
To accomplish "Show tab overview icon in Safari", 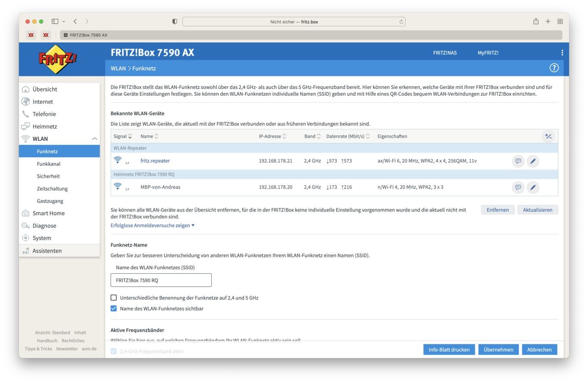I will (560, 21).
